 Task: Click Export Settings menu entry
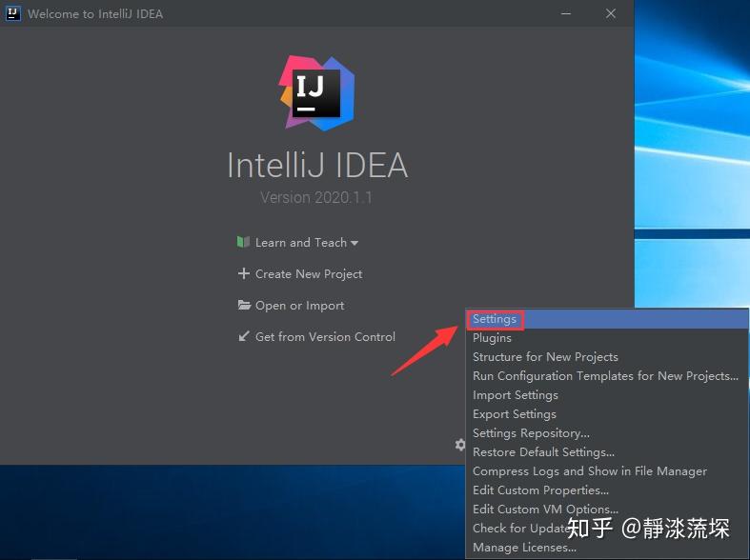pos(606,414)
